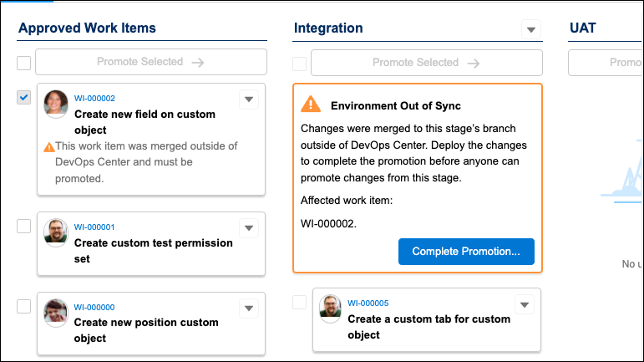Open the dropdown on WI-000005 card
This screenshot has width=644, height=362.
click(x=524, y=304)
